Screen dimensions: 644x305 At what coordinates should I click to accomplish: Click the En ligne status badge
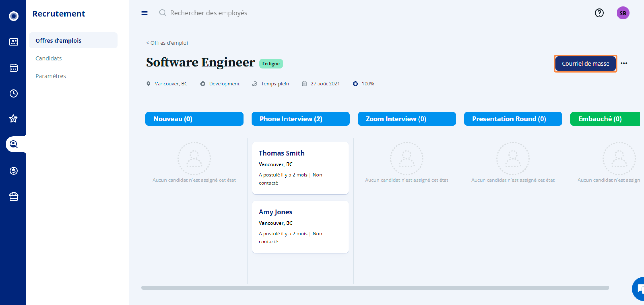271,63
